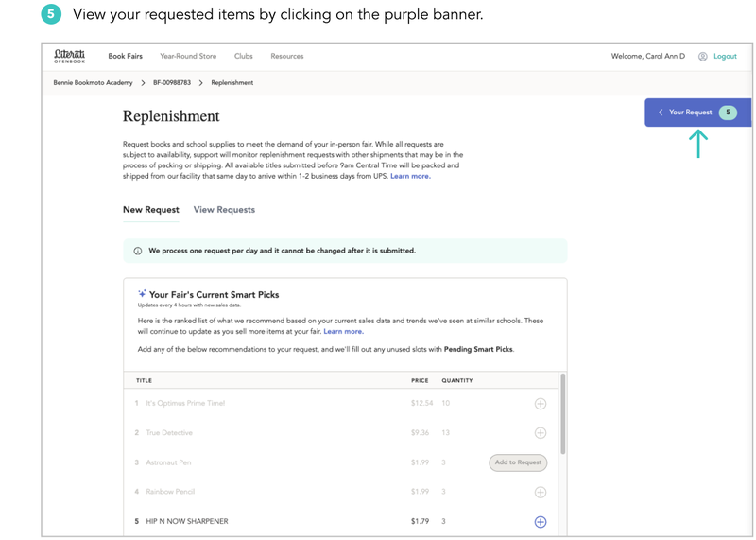Click the $1.79 price cell
Screen dimensions: 756x540
click(420, 521)
